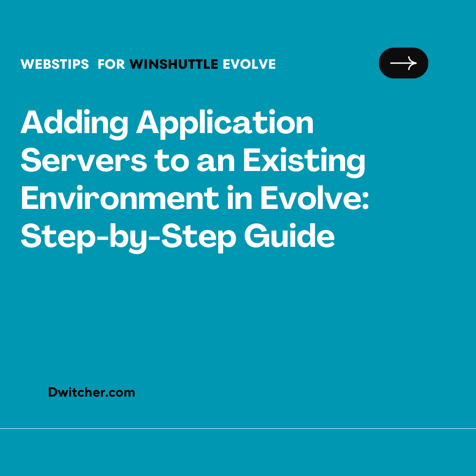The image size is (476, 476).
Task: Open the Dwitcher.com link
Action: click(x=92, y=392)
